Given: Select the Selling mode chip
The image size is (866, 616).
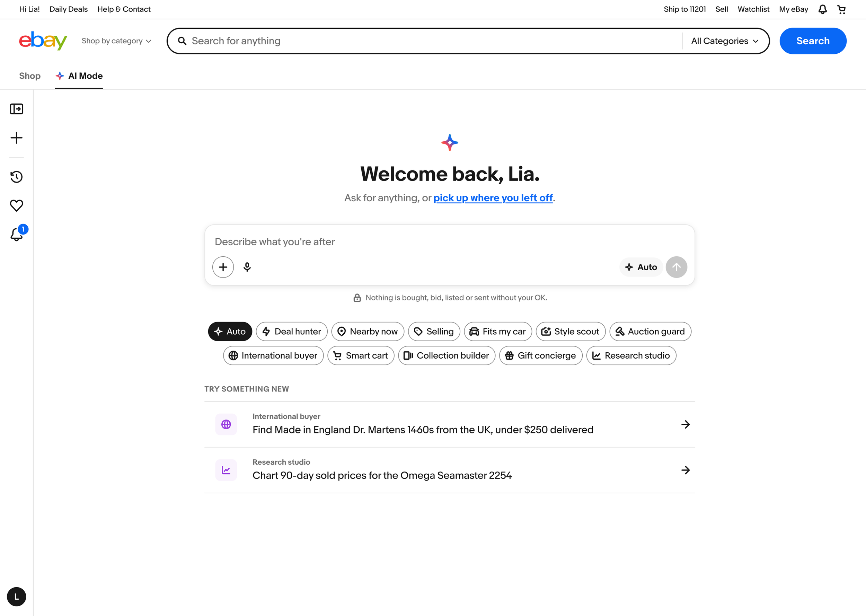Looking at the screenshot, I should click(434, 332).
